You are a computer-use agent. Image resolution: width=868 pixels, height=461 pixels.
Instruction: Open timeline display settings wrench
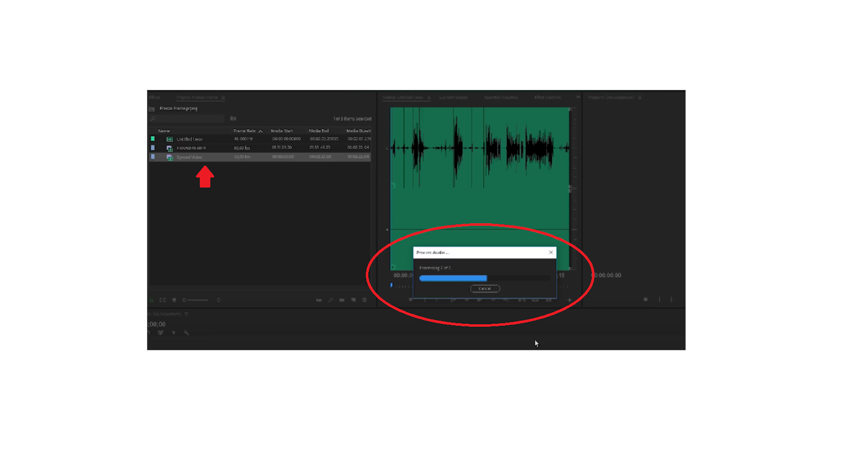[186, 333]
